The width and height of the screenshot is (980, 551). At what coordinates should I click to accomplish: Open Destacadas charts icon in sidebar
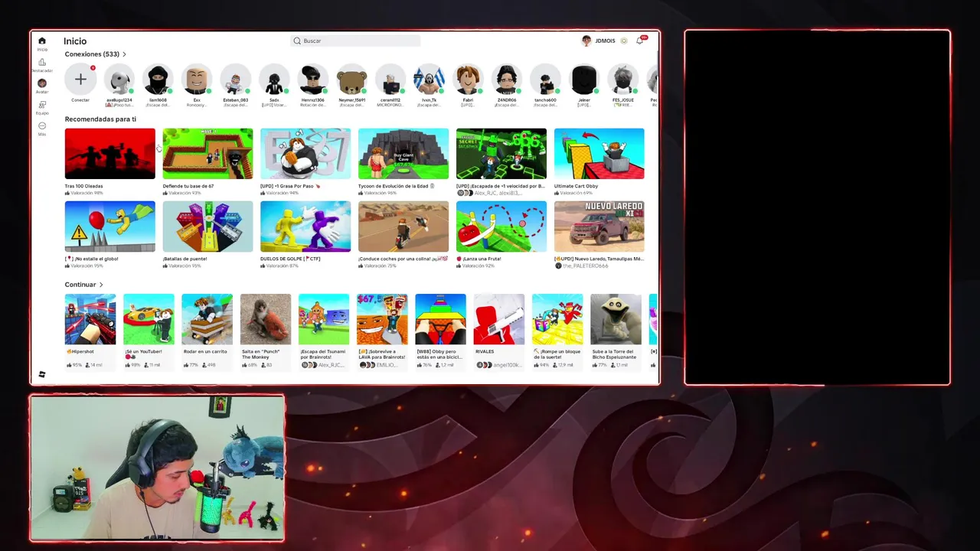pos(42,62)
